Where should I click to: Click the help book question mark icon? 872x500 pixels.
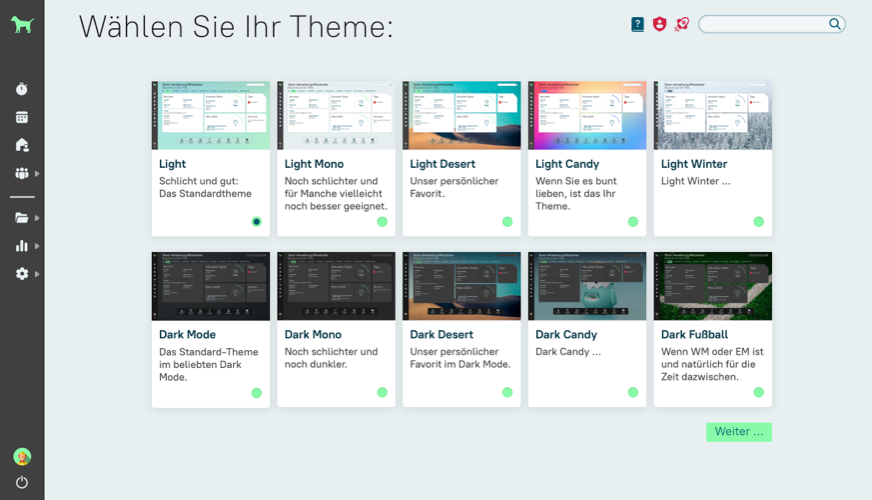pyautogui.click(x=638, y=24)
